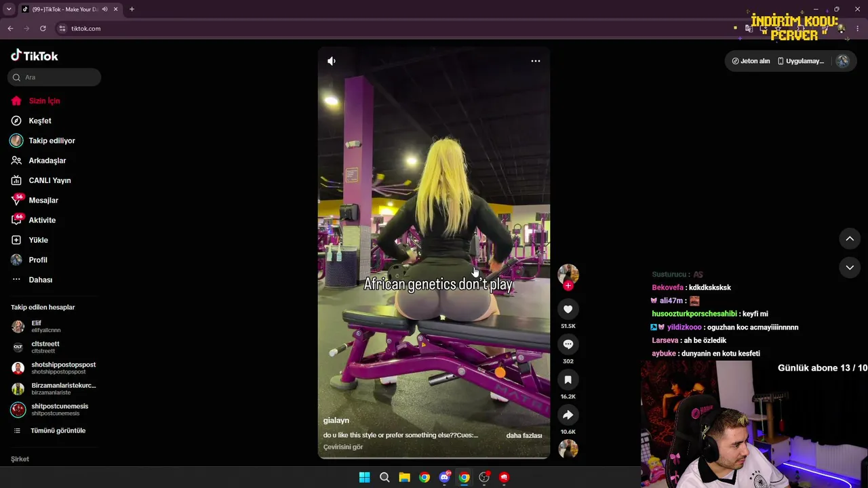Pause the playing TikTok video

coord(434,253)
